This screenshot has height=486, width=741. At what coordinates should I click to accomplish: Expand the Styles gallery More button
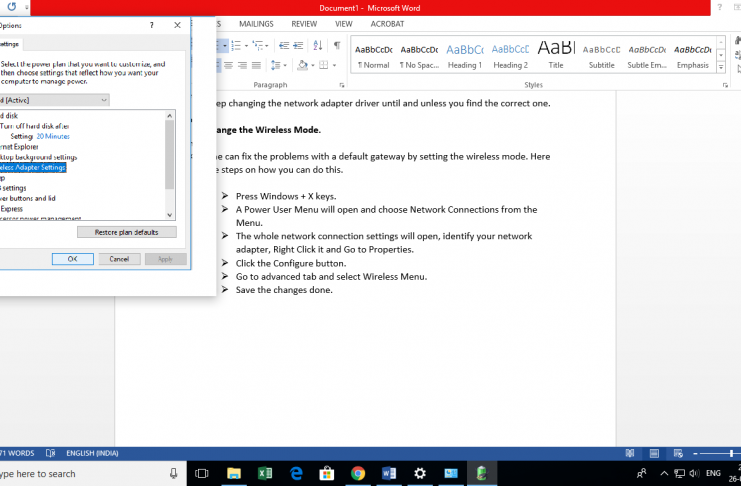coord(721,68)
